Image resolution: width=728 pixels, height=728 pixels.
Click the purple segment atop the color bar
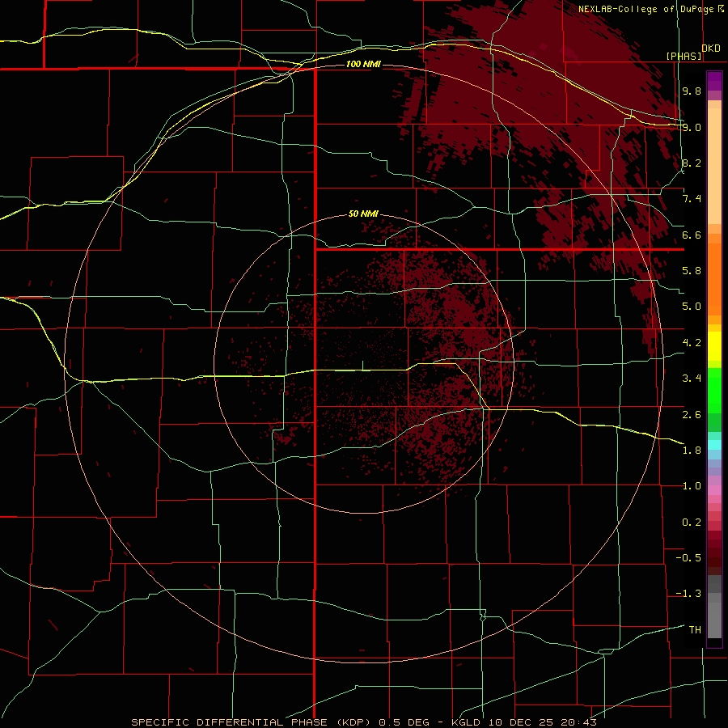tap(714, 81)
